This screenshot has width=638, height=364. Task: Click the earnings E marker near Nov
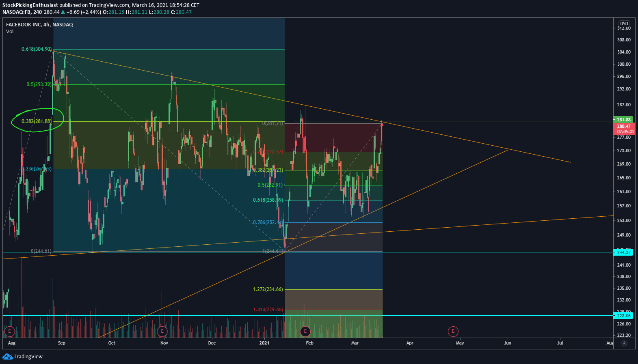[x=162, y=331]
